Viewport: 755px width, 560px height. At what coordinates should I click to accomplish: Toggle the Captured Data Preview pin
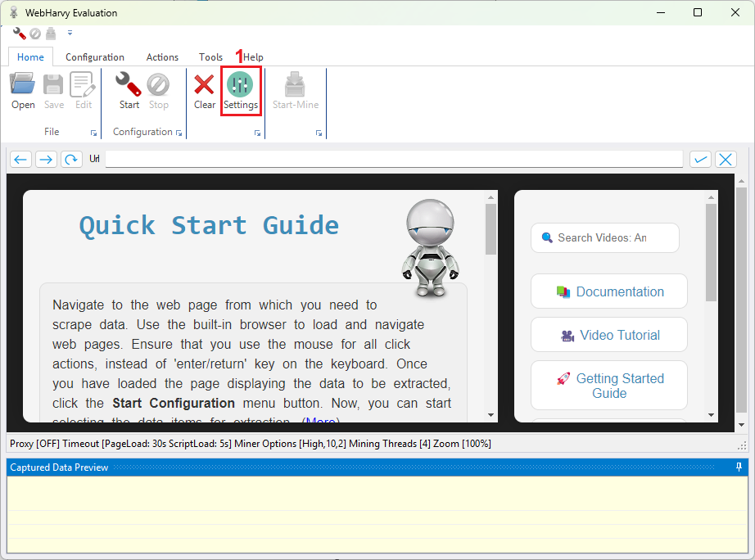click(x=739, y=467)
